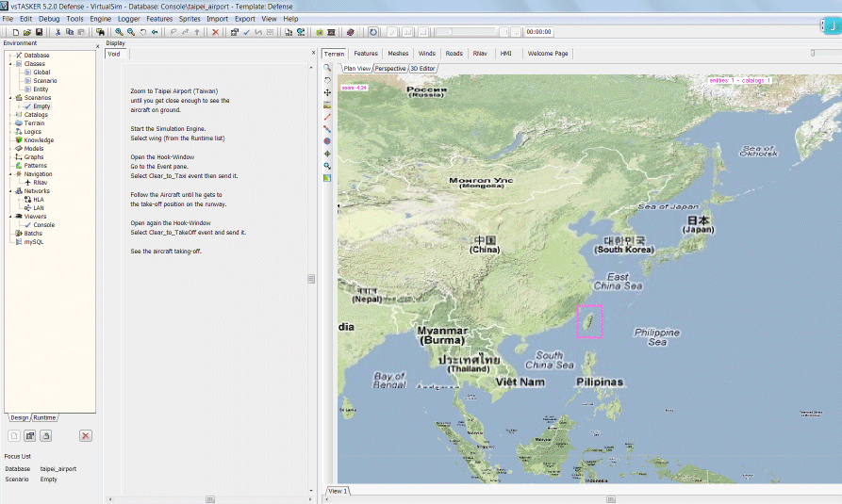The height and width of the screenshot is (504, 842).
Task: Click the Open folder icon in the toolbar
Action: point(27,32)
